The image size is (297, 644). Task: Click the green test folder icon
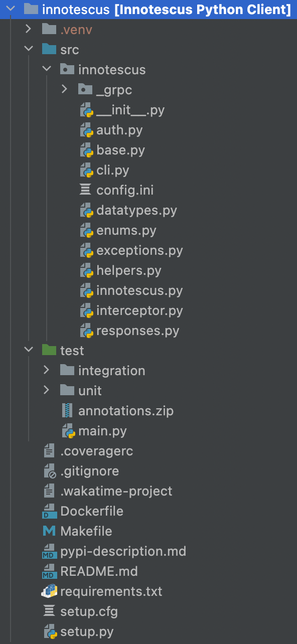pyautogui.click(x=49, y=350)
